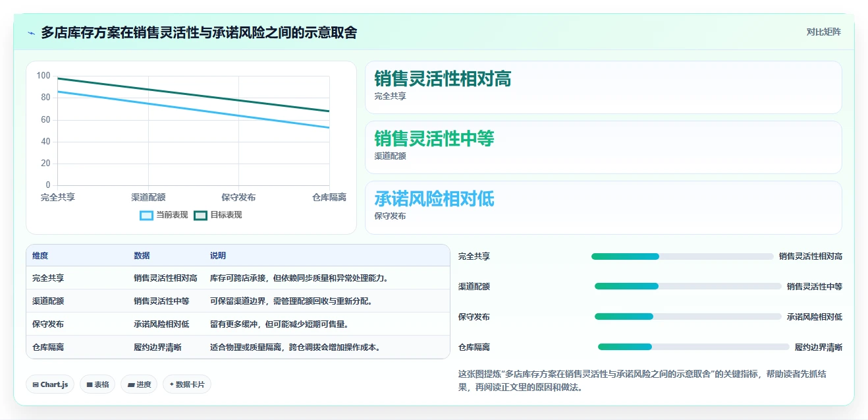Click the 完全共享 progress bar
The image size is (868, 420).
[x=682, y=256]
